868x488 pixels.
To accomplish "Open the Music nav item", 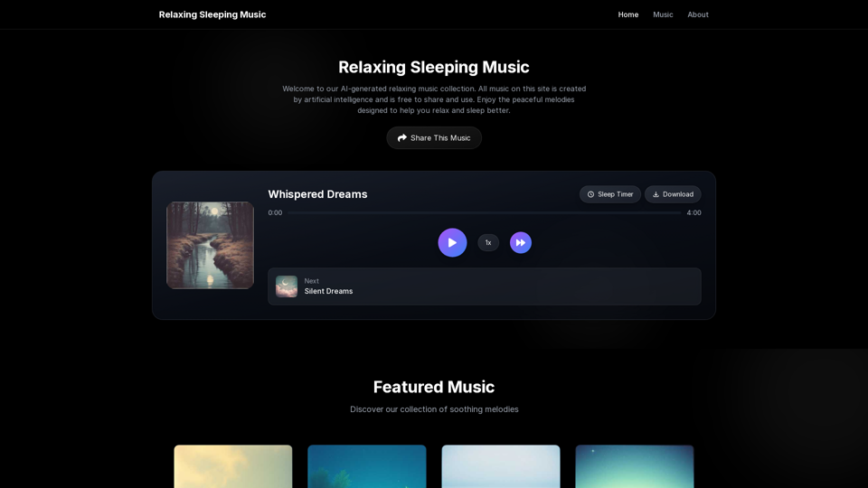I will [x=663, y=14].
